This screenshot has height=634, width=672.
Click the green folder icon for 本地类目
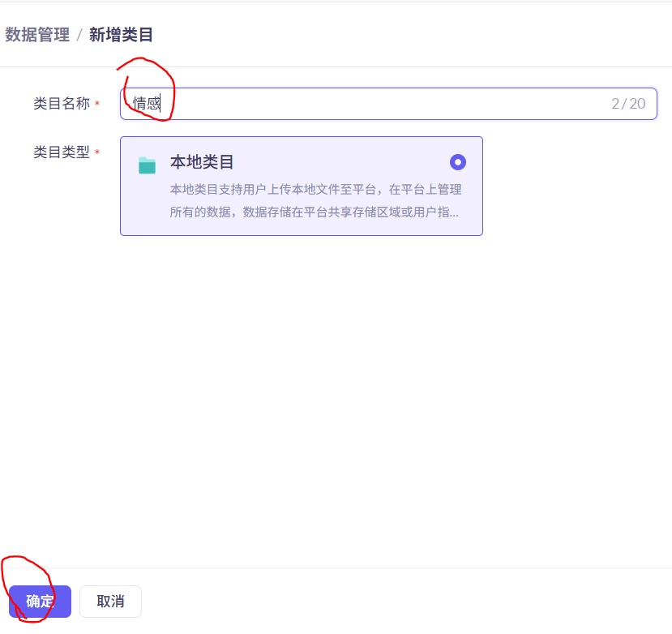pyautogui.click(x=147, y=165)
